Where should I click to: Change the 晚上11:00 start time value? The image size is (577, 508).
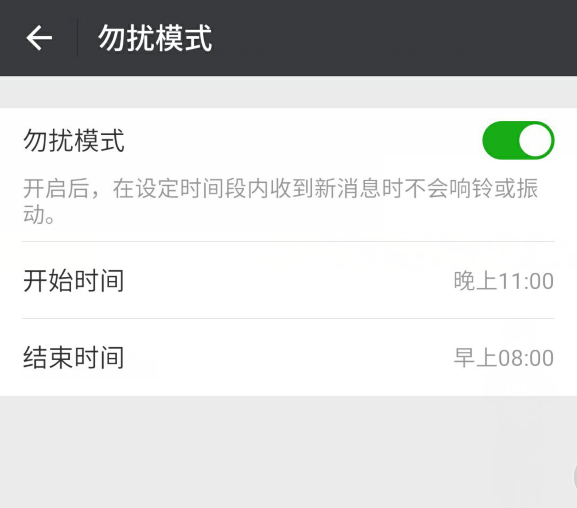coord(503,281)
